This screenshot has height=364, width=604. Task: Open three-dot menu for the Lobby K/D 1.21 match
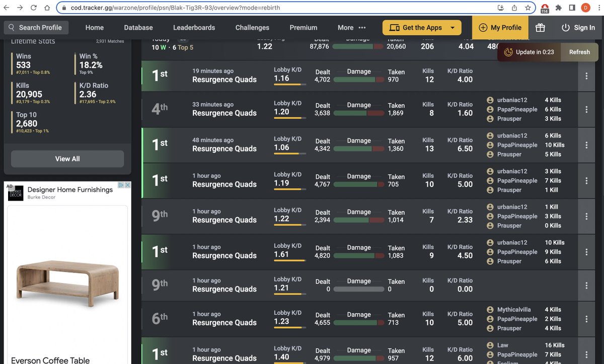pos(586,285)
